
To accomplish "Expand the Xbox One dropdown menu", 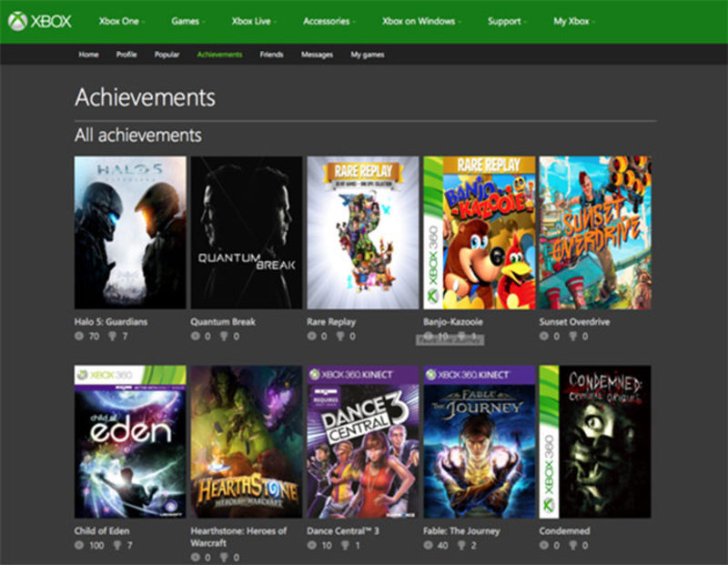I will (x=120, y=21).
